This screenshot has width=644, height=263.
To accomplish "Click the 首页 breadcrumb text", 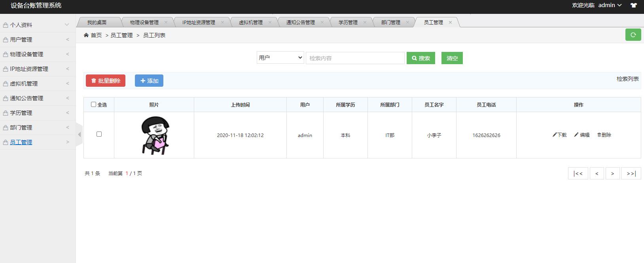I will pyautogui.click(x=96, y=35).
